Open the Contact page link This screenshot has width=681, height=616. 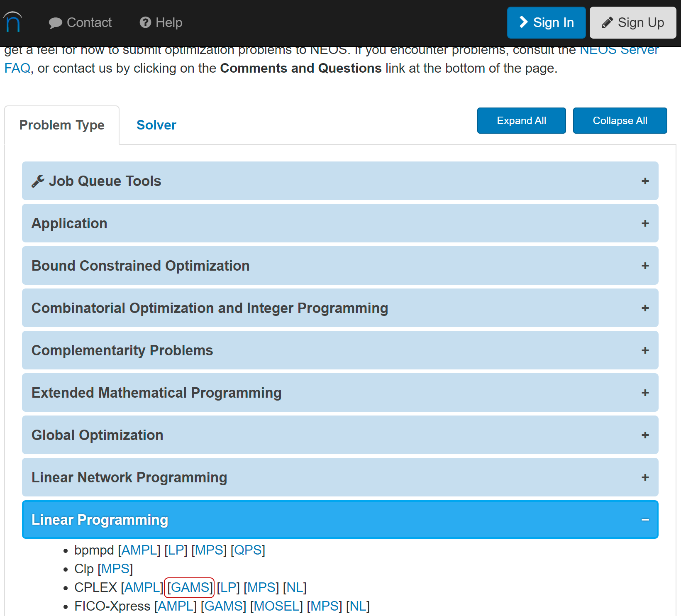[x=80, y=22]
